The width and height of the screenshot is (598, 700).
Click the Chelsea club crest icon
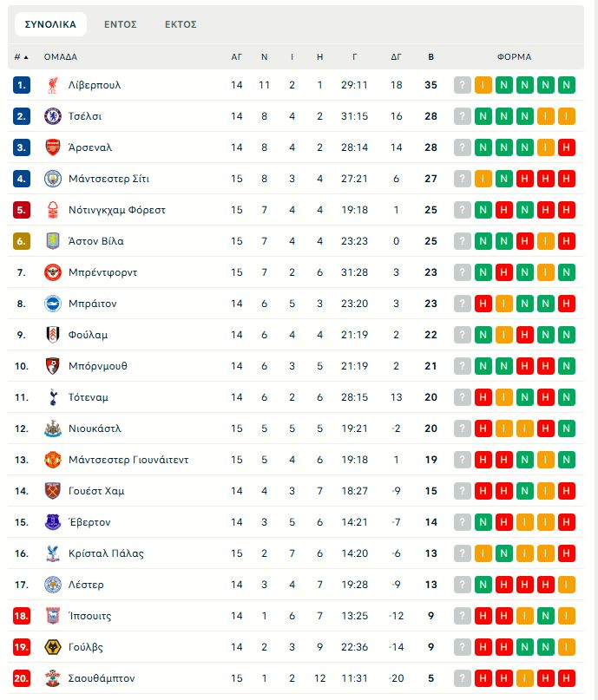coord(52,116)
